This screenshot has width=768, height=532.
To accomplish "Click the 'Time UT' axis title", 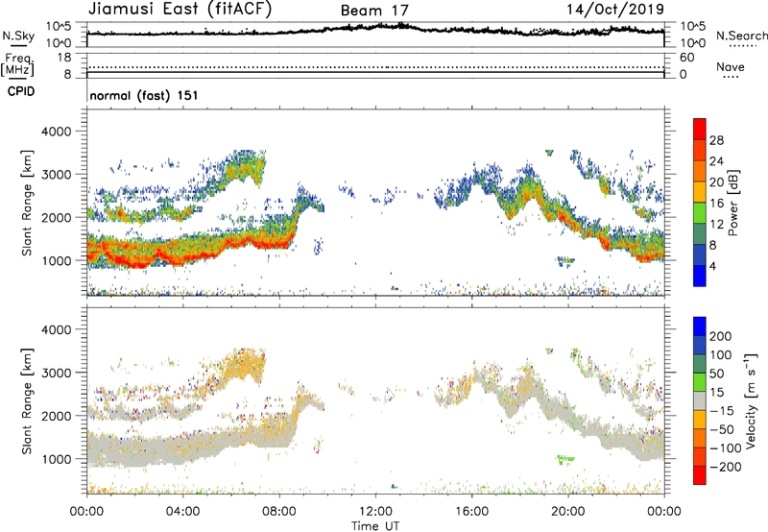I will pyautogui.click(x=375, y=526).
